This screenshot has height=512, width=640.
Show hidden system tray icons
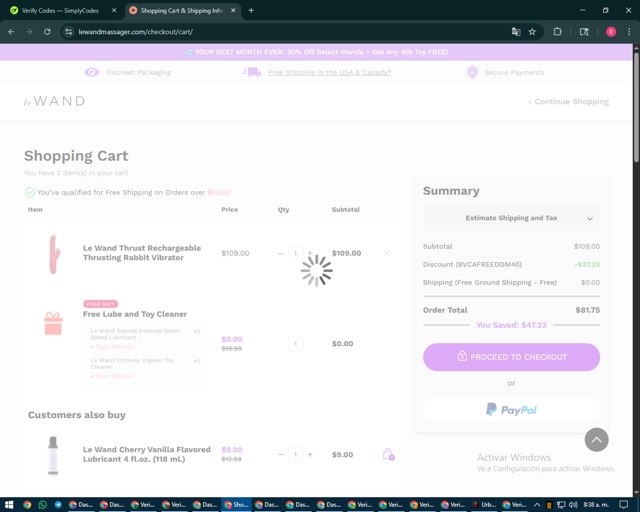(x=537, y=505)
